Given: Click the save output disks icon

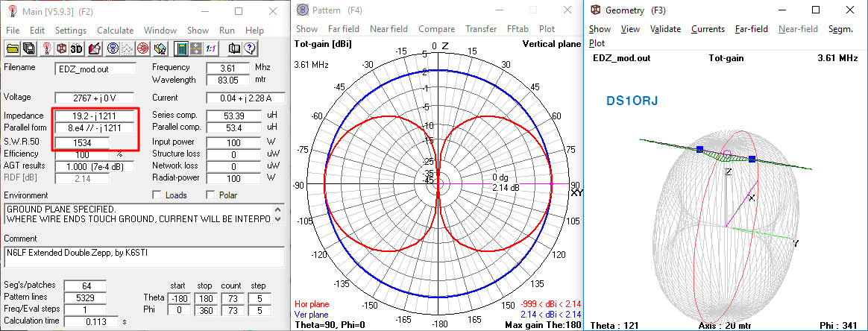Looking at the screenshot, I should tap(29, 48).
